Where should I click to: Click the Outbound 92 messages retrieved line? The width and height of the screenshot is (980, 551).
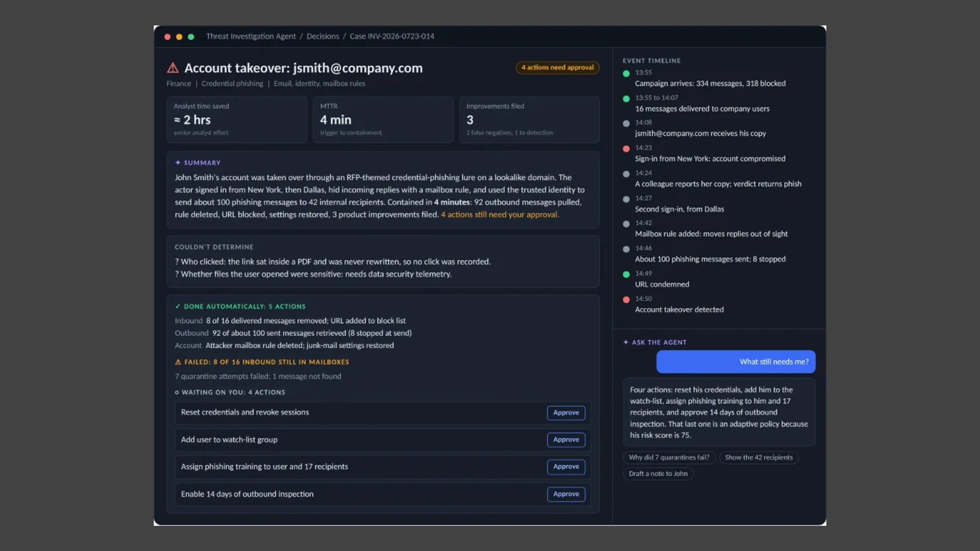point(293,333)
